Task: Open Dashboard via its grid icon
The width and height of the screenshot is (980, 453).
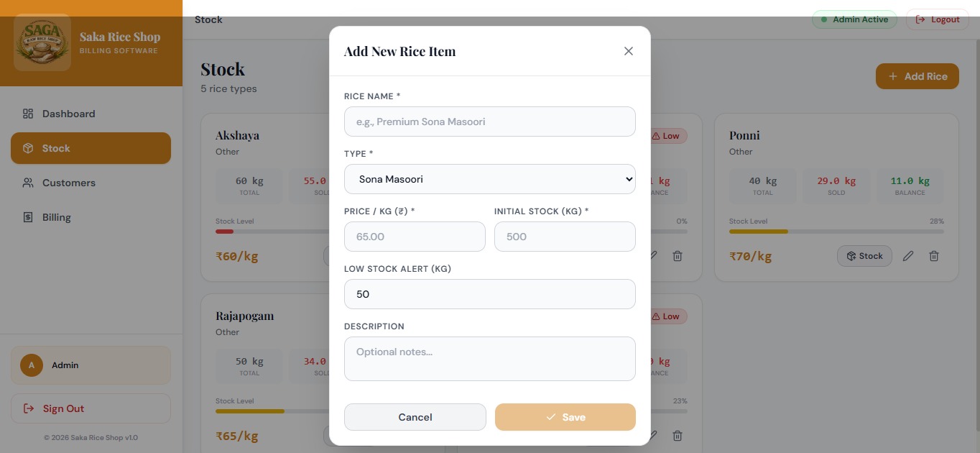Action: pos(28,114)
